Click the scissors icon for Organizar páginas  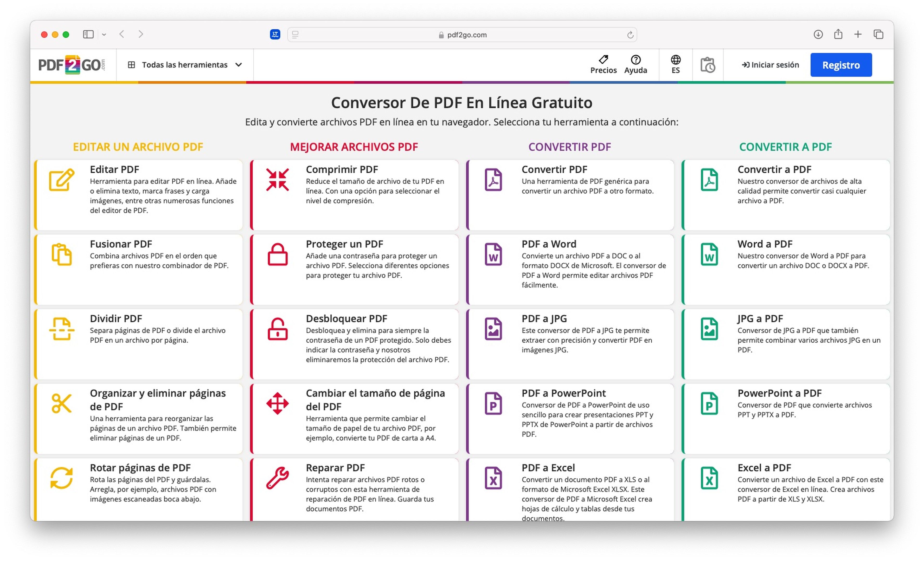click(x=62, y=403)
